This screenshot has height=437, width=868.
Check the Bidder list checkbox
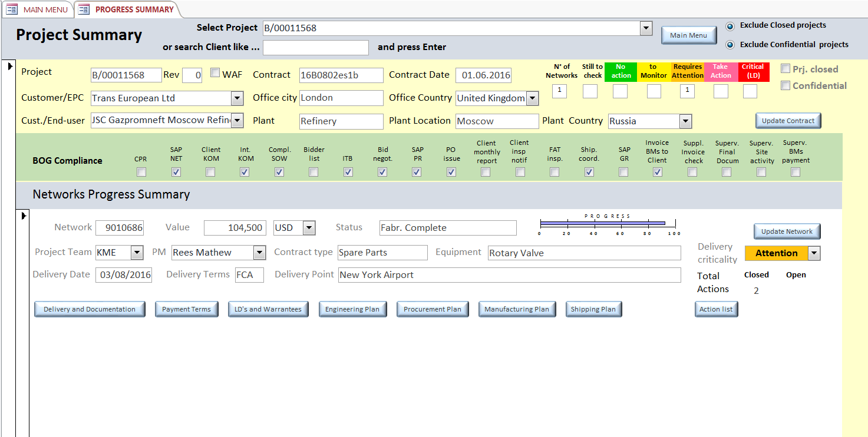313,172
